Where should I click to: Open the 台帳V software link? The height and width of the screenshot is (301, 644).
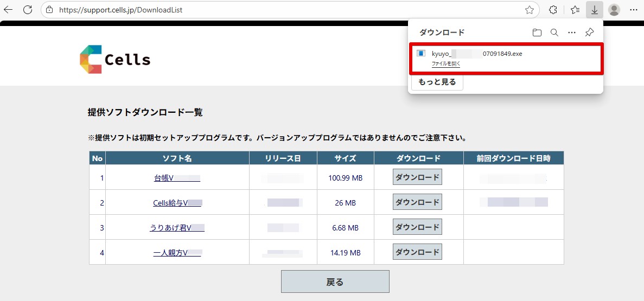click(x=177, y=178)
